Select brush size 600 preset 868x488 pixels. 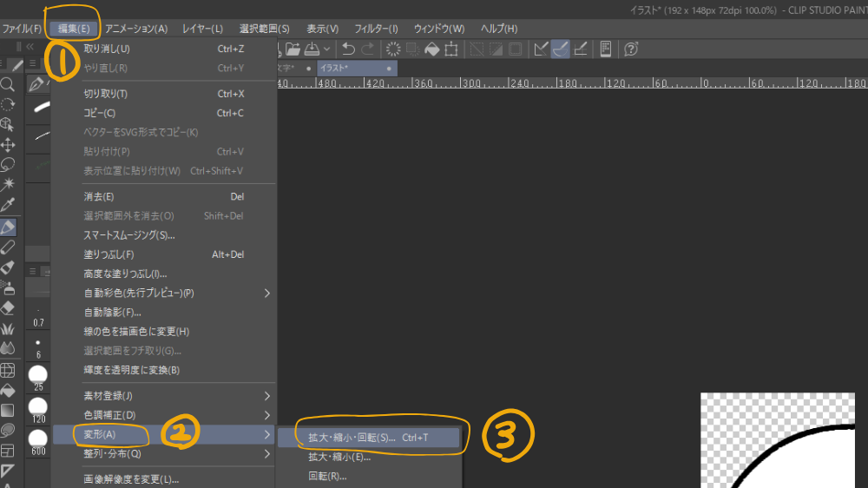[x=38, y=443]
